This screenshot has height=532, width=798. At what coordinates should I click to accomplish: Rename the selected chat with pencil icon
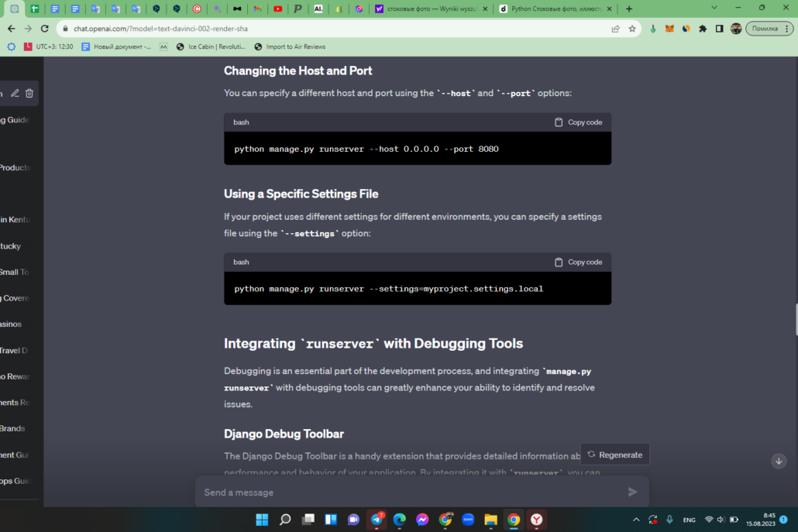[15, 93]
